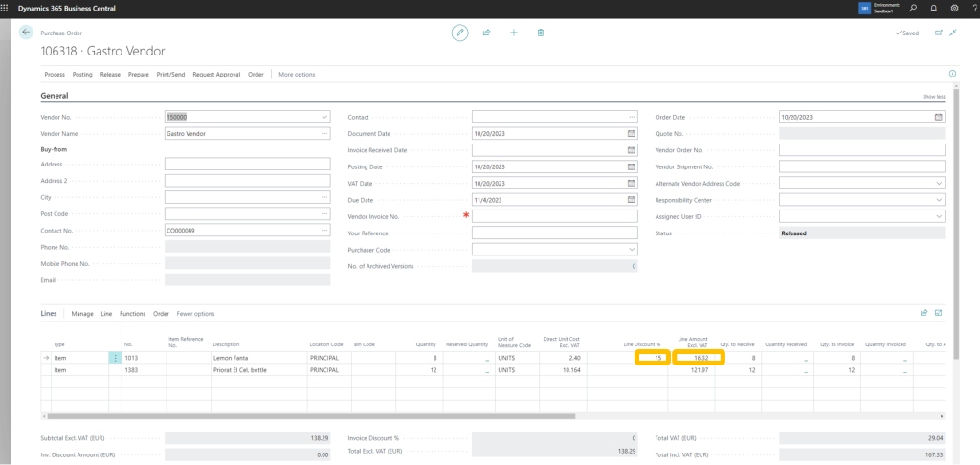The height and width of the screenshot is (465, 980).
Task: Click the search magnifier icon in header
Action: 913,9
